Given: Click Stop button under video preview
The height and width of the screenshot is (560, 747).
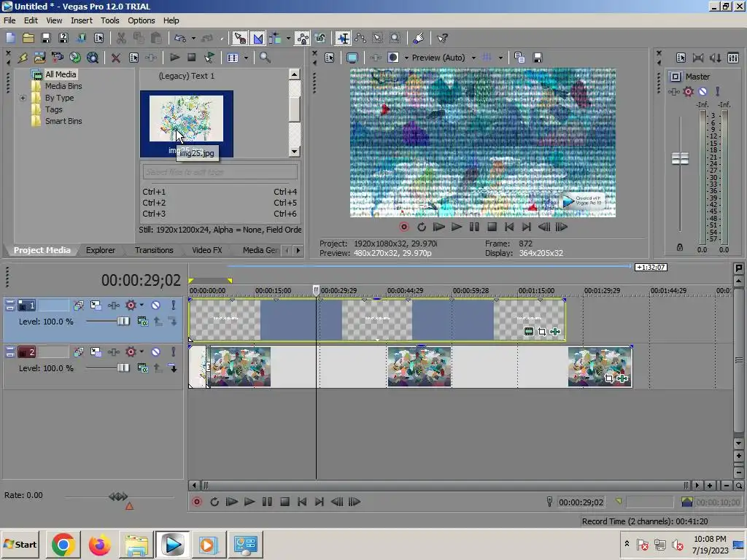Looking at the screenshot, I should point(492,227).
